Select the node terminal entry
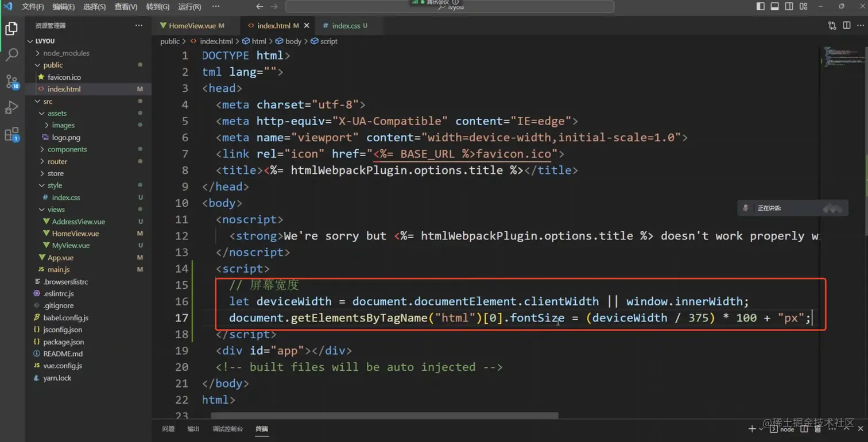Screen dimensions: 868x442 click(x=782, y=429)
